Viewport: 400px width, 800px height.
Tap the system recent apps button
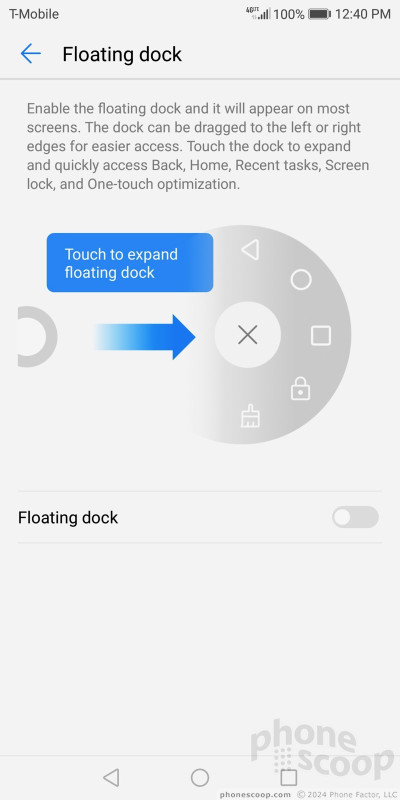point(289,777)
